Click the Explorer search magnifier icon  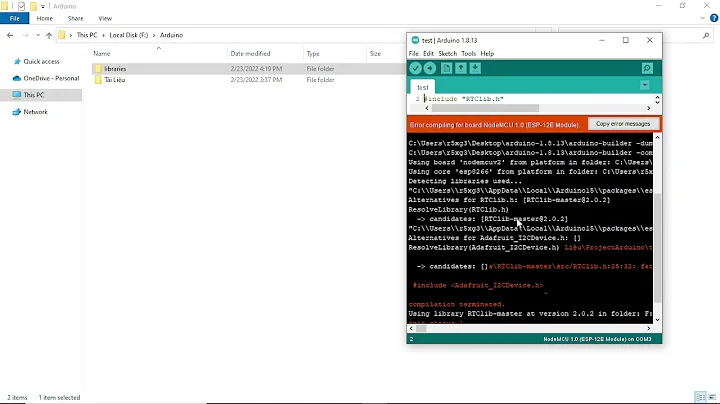click(x=706, y=35)
